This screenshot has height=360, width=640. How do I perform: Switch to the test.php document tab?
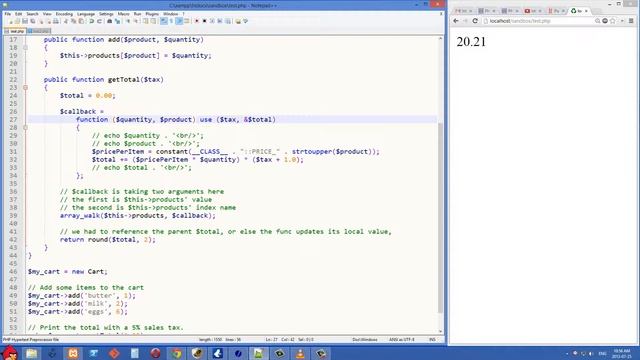click(15, 31)
